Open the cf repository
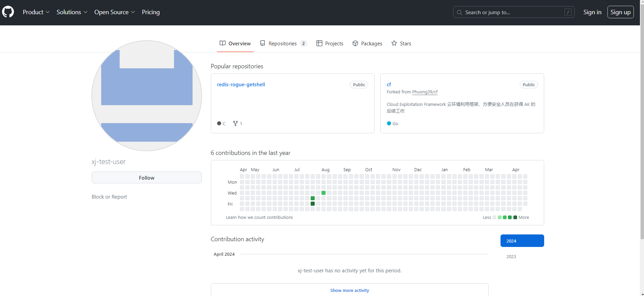This screenshot has width=644, height=296. click(389, 85)
